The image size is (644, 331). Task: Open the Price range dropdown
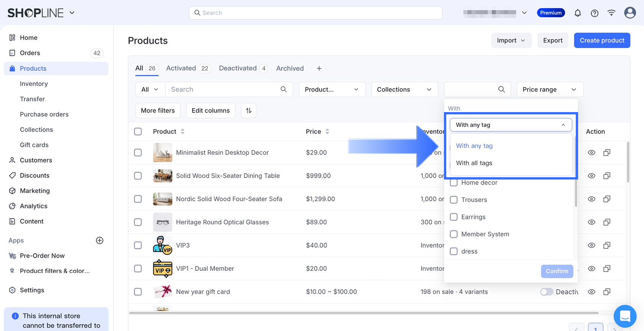549,89
